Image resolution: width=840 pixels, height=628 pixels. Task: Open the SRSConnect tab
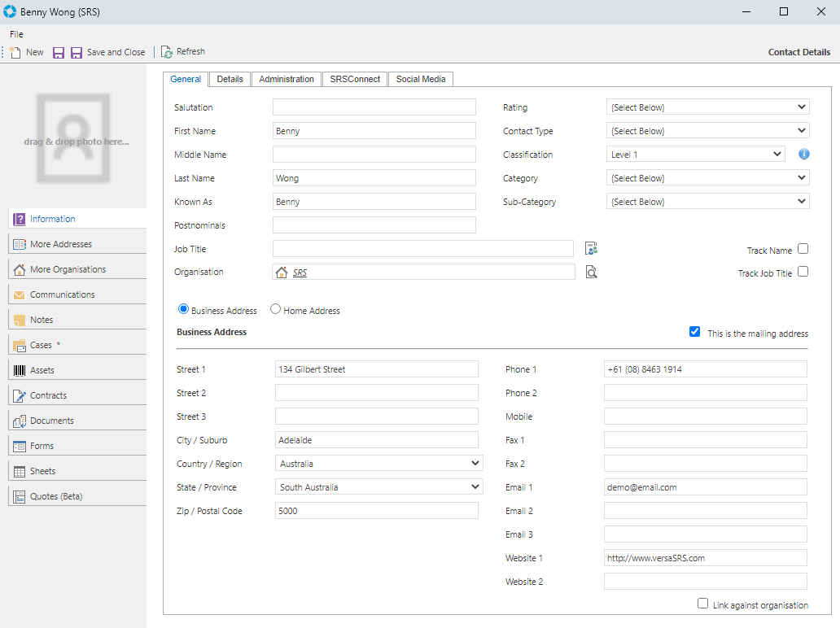(x=355, y=79)
